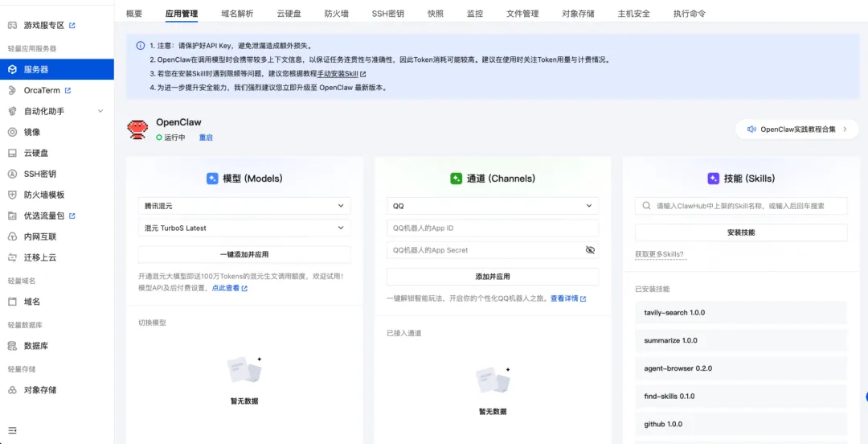Open the 文件管理 tab

[x=522, y=14]
